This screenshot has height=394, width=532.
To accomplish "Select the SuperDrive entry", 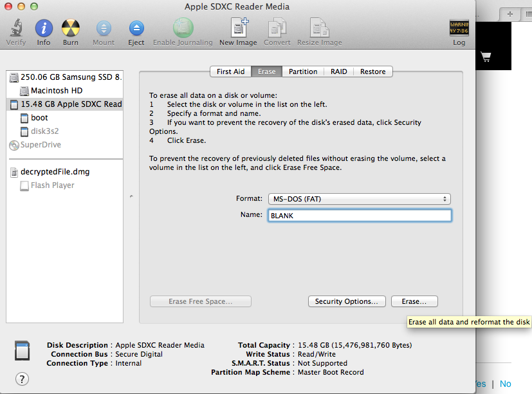I will (65, 145).
